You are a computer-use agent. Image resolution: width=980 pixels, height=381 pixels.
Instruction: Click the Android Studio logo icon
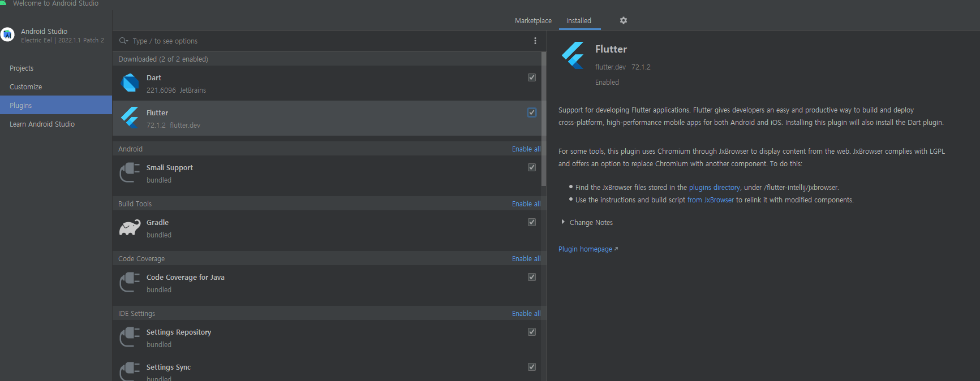click(x=7, y=35)
